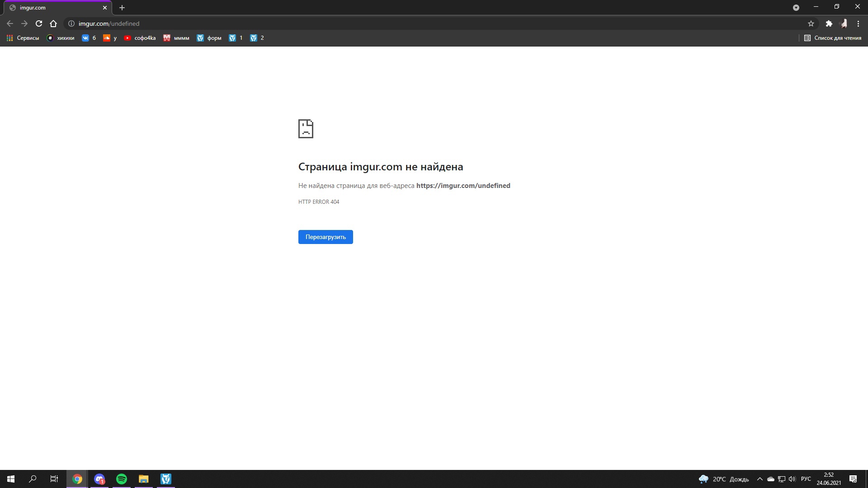Open the форм bookmark
Screen dimensions: 868x488
(x=209, y=38)
